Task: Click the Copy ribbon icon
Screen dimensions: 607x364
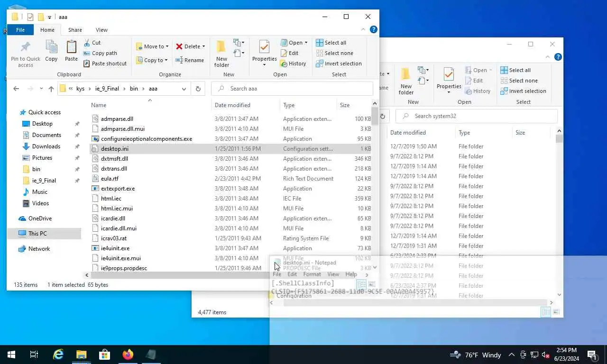Action: tap(51, 51)
